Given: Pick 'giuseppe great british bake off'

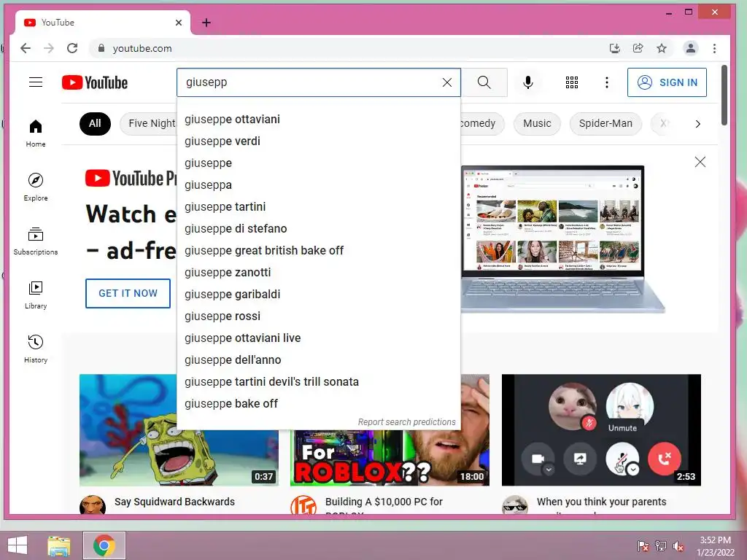Looking at the screenshot, I should [x=318, y=251].
